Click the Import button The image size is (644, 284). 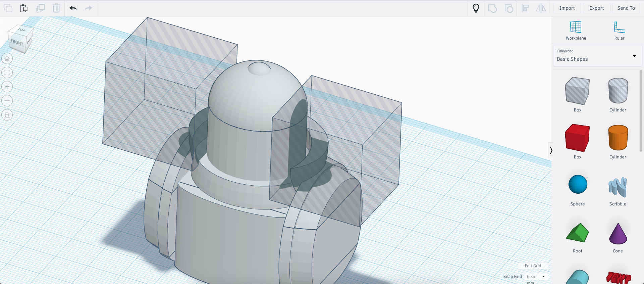click(567, 8)
